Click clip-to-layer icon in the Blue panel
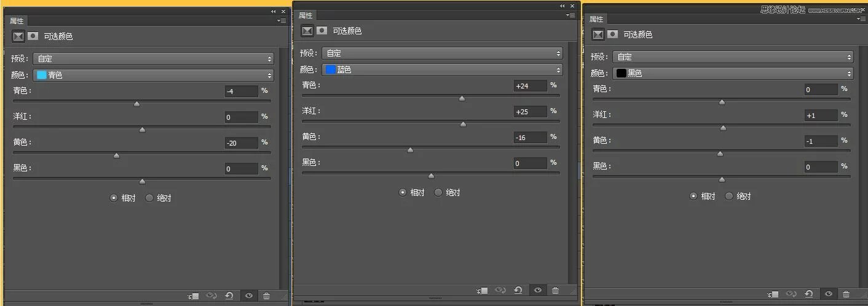868x306 pixels. (482, 291)
